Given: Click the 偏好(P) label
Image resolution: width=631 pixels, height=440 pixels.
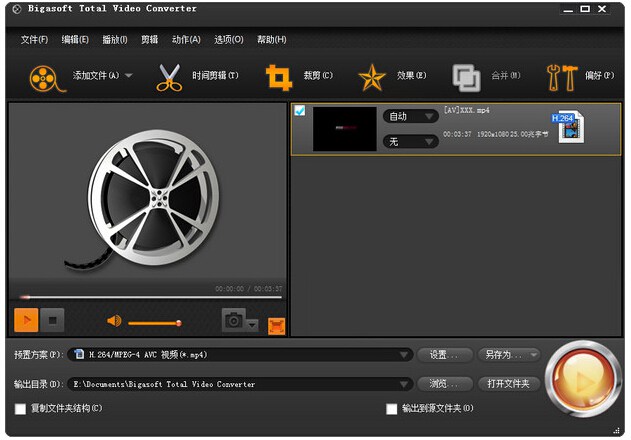Looking at the screenshot, I should (x=600, y=75).
